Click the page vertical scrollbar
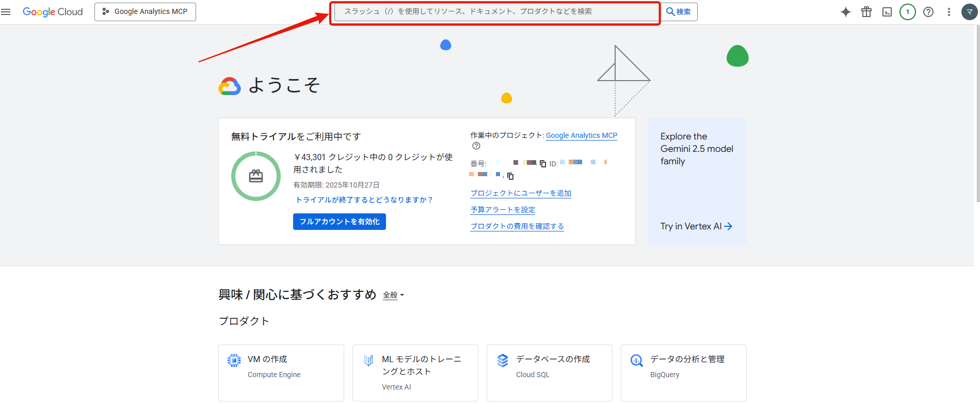Viewport: 980px width, 404px height. tap(977, 114)
